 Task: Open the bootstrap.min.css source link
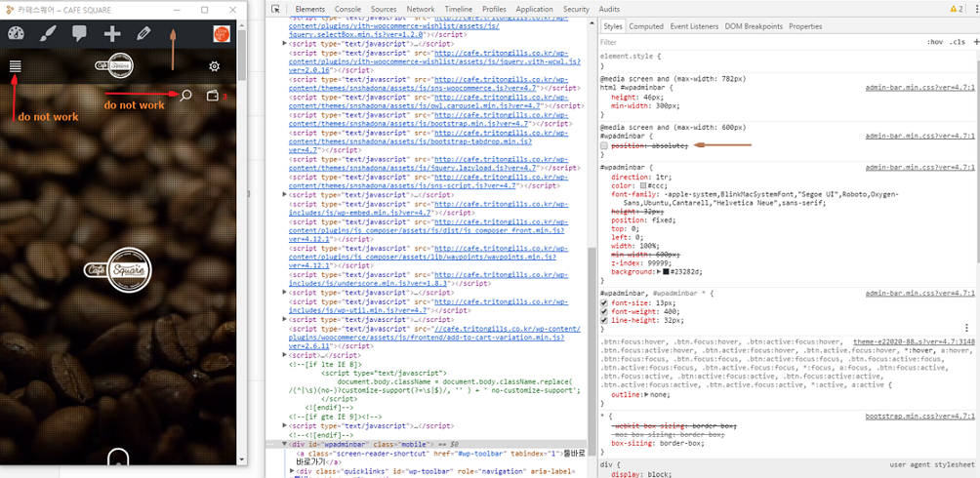(x=920, y=417)
